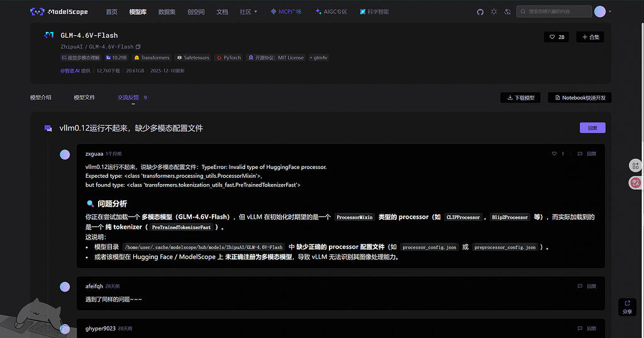Open AIGC专区 from the navigation
This screenshot has height=338, width=644.
point(331,12)
